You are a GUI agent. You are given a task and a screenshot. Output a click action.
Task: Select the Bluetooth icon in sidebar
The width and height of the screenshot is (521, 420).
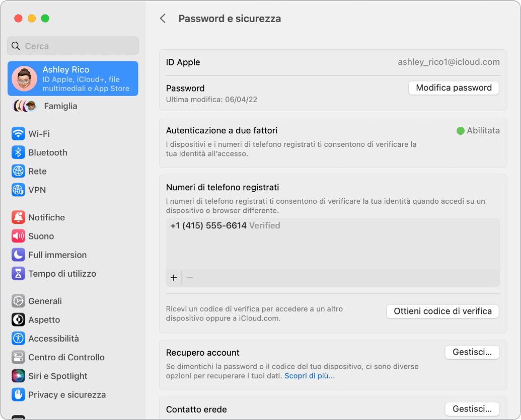pyautogui.click(x=19, y=152)
